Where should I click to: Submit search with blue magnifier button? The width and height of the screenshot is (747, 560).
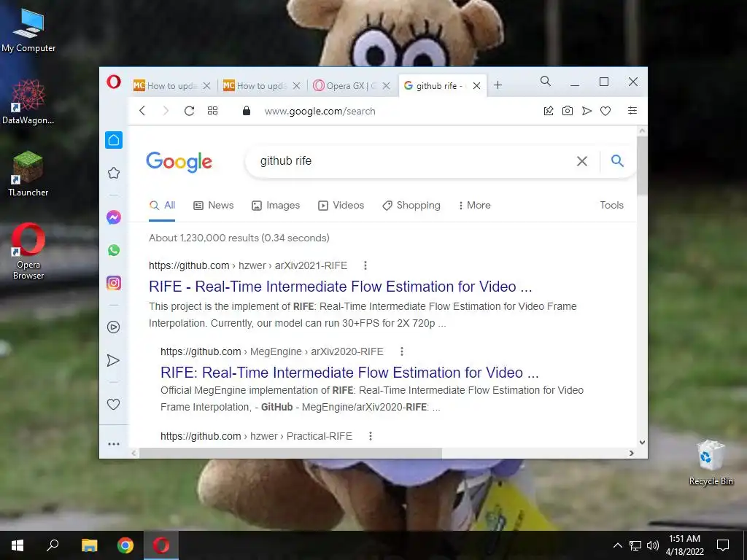click(x=617, y=161)
